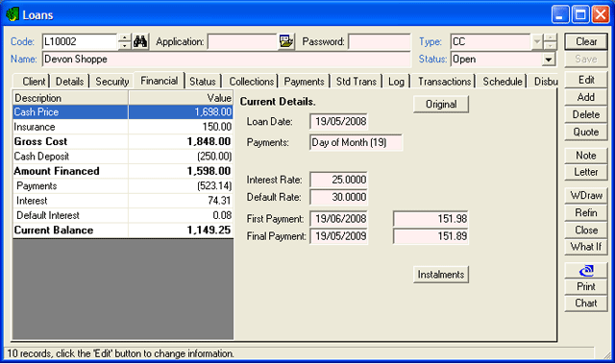Select the Insurance row
Image resolution: width=615 pixels, height=364 pixels.
click(x=123, y=127)
